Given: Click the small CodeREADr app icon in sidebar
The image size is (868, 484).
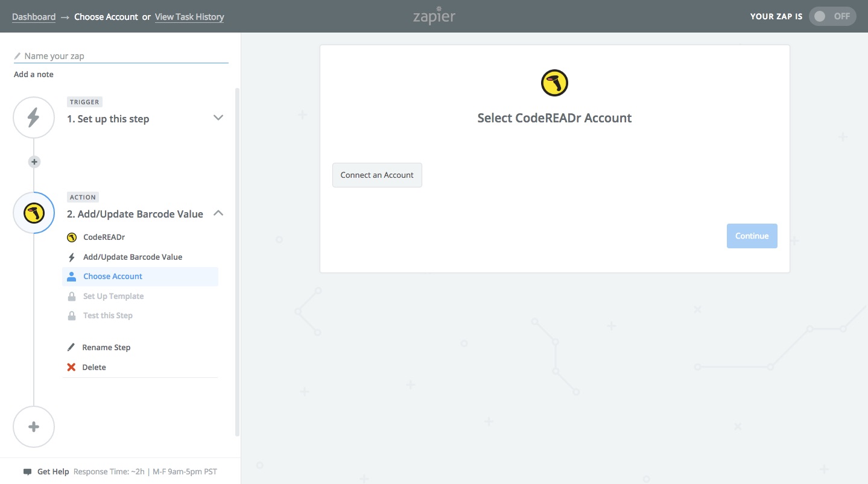Looking at the screenshot, I should pos(72,237).
